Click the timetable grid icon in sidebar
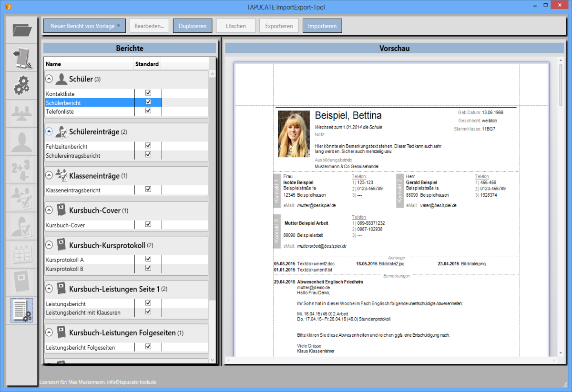572x392 pixels. point(21,254)
